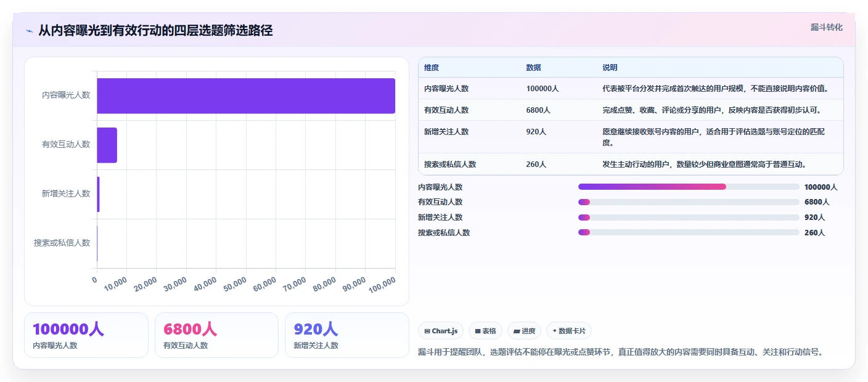This screenshot has width=868, height=382.
Task: Click the 新增关注人数 cell in the table
Action: (446, 132)
